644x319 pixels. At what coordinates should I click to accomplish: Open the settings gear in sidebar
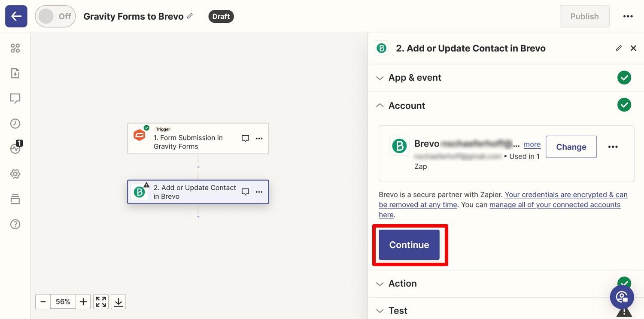coord(15,174)
